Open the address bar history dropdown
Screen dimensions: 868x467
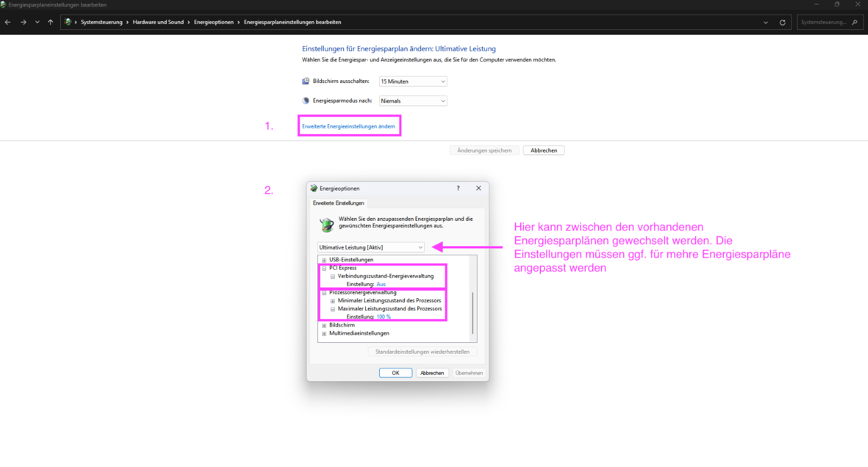coord(765,22)
